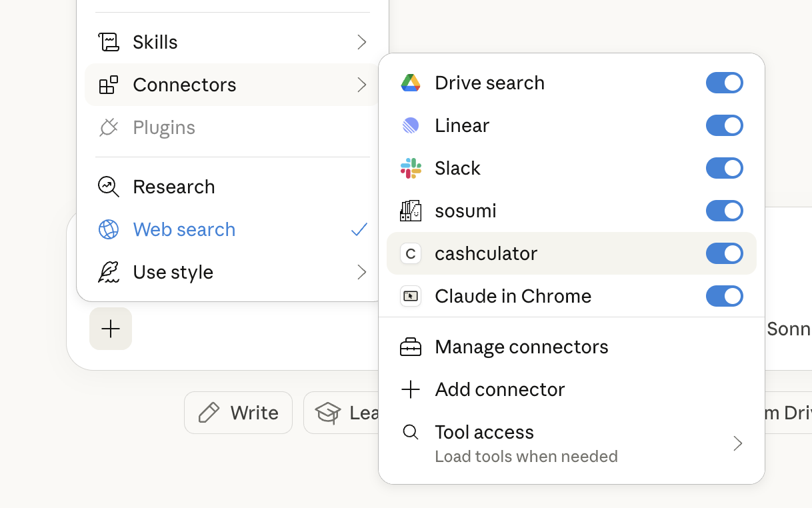This screenshot has width=812, height=508.
Task: Click the Research magnifying glass icon
Action: 109,187
